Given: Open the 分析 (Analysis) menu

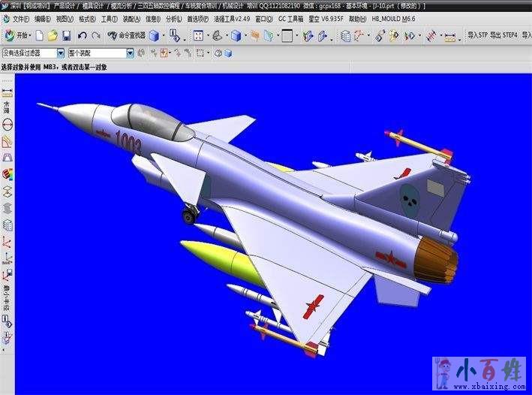Looking at the screenshot, I should tap(173, 19).
